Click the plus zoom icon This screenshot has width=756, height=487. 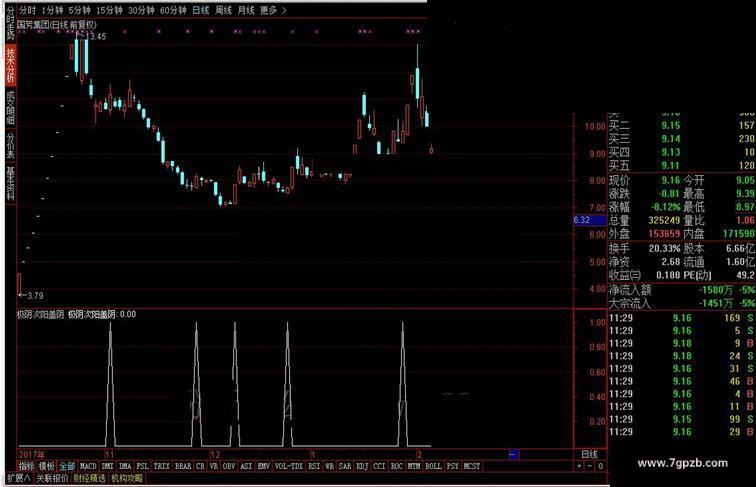[579, 466]
